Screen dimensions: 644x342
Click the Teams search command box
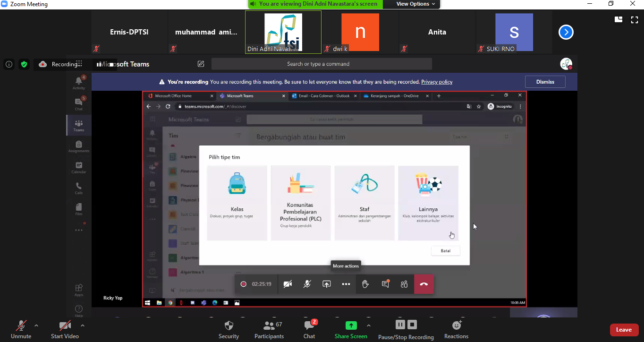coord(321,64)
